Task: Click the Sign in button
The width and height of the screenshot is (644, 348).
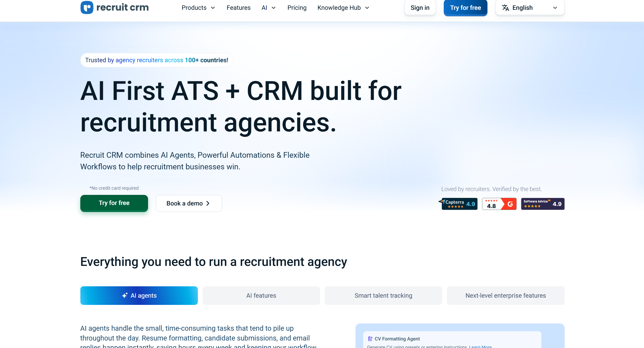Action: pyautogui.click(x=420, y=8)
